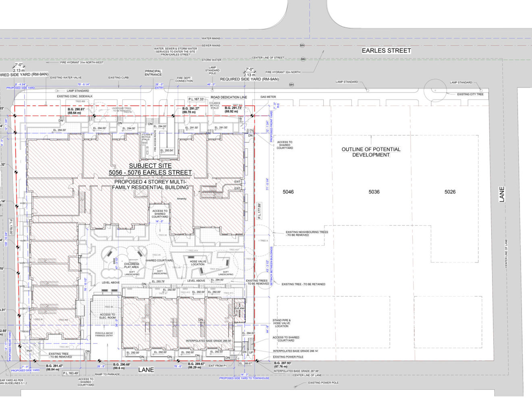This screenshot has height=399, width=532.
Task: Select the Fire Dept. Connection annotation
Action: (x=184, y=79)
